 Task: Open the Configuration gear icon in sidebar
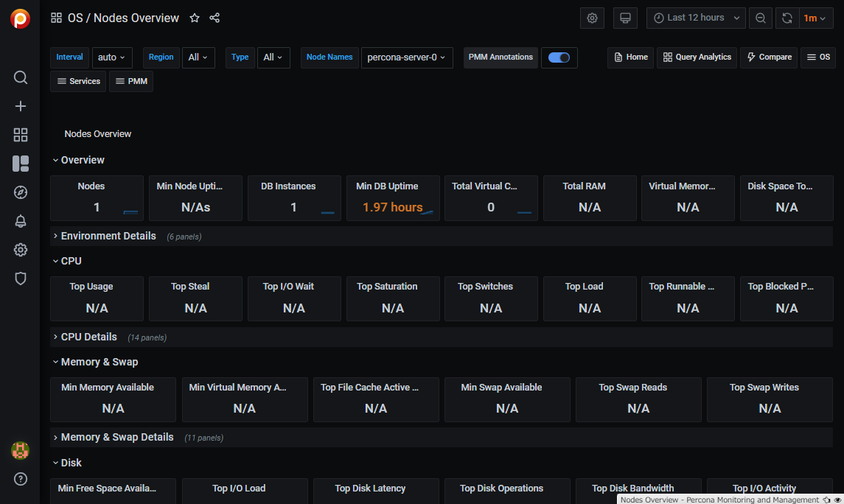tap(21, 250)
